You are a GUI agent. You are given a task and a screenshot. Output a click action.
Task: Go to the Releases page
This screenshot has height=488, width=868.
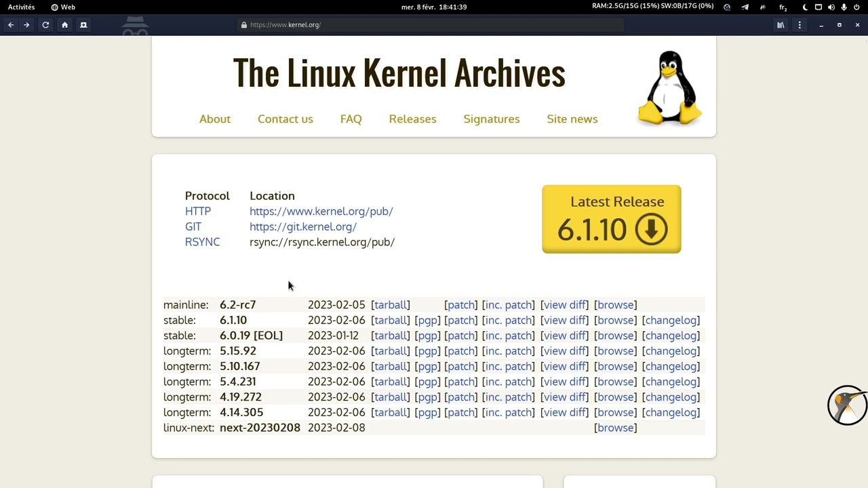pyautogui.click(x=412, y=119)
